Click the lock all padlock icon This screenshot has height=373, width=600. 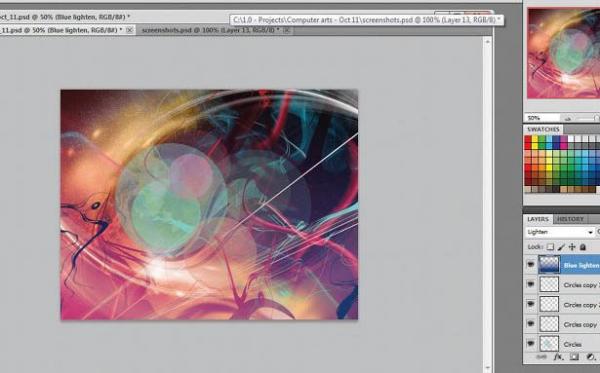583,247
